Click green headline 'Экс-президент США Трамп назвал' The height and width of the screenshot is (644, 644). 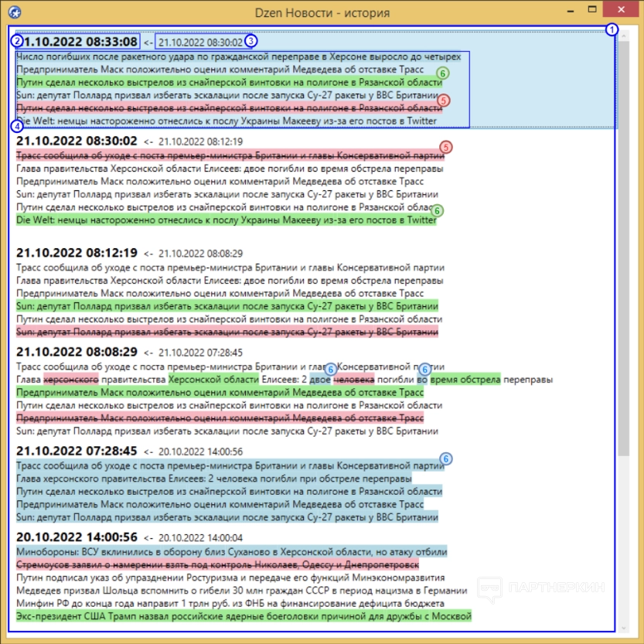pos(244,616)
